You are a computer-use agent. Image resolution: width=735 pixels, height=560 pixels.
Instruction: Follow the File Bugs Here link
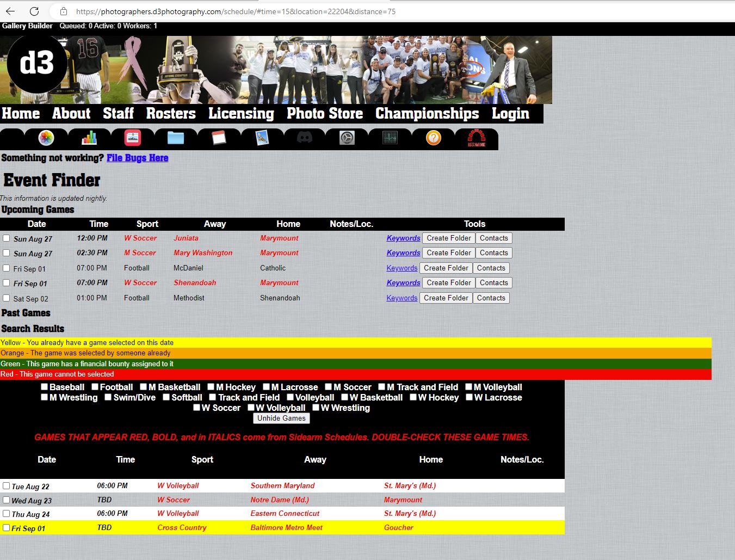click(137, 158)
